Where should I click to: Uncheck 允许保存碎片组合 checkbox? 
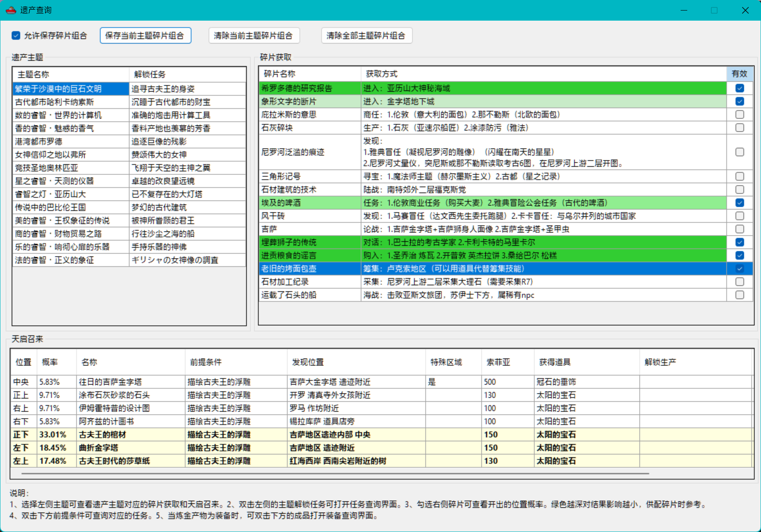tap(16, 36)
